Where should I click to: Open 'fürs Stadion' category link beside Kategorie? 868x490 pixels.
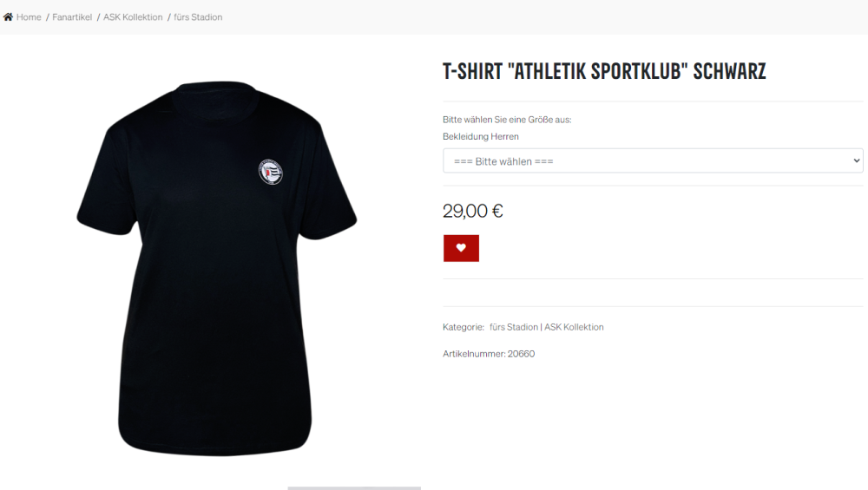click(x=514, y=327)
